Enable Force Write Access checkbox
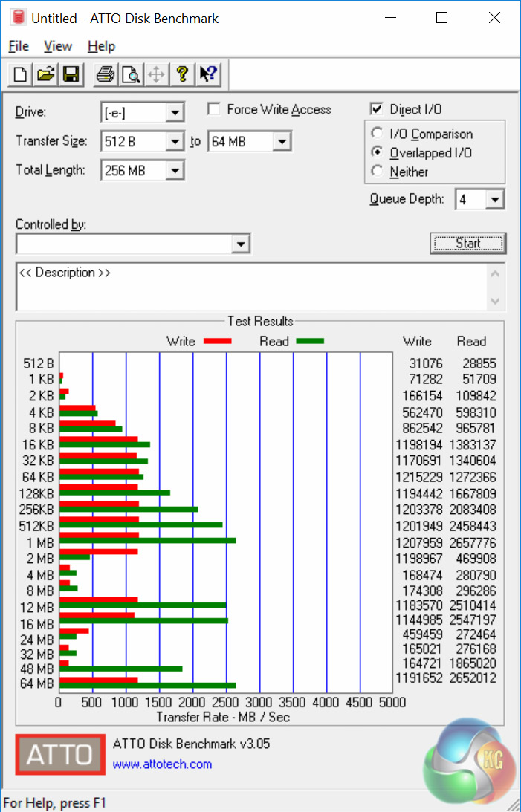The image size is (521, 812). (x=213, y=108)
